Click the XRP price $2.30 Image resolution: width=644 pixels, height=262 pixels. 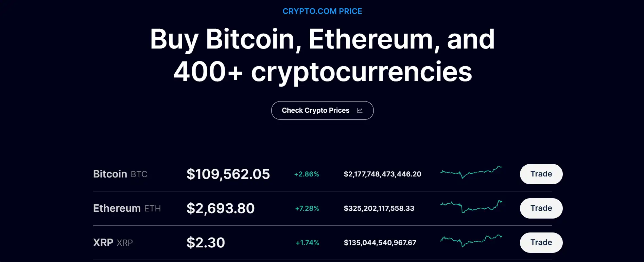click(x=206, y=243)
